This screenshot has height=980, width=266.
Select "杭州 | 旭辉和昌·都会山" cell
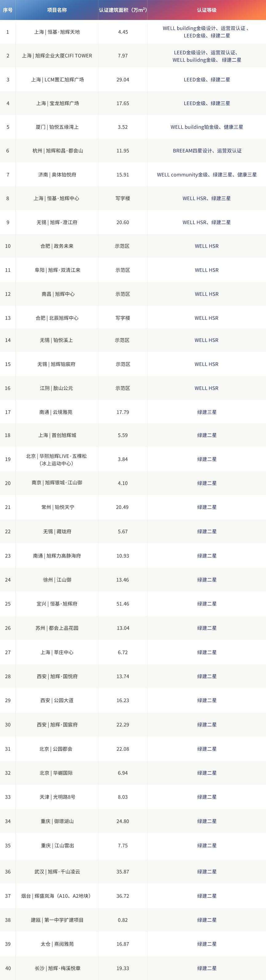pyautogui.click(x=58, y=151)
